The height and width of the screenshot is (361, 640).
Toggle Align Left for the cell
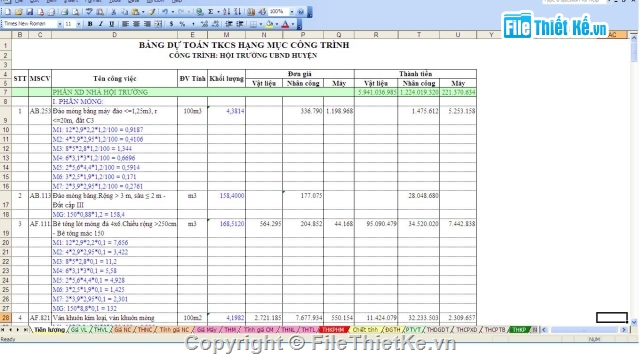pos(125,24)
